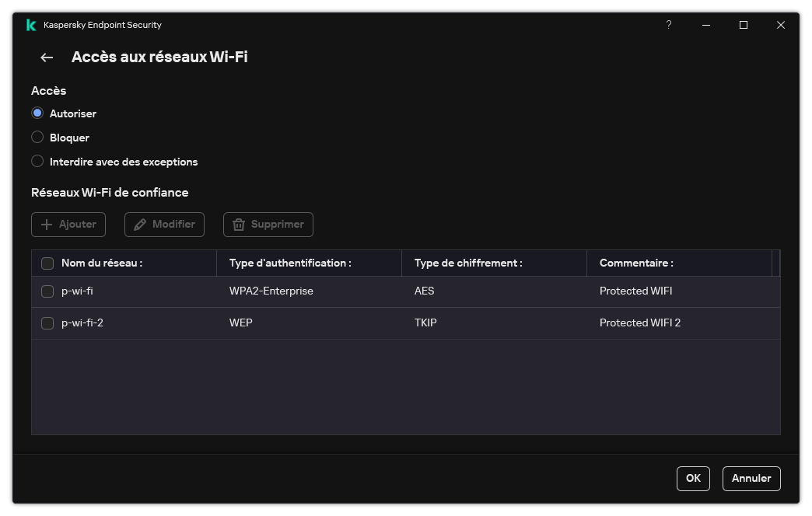Click the Ajouter button to add a network
The height and width of the screenshot is (516, 812).
[68, 225]
